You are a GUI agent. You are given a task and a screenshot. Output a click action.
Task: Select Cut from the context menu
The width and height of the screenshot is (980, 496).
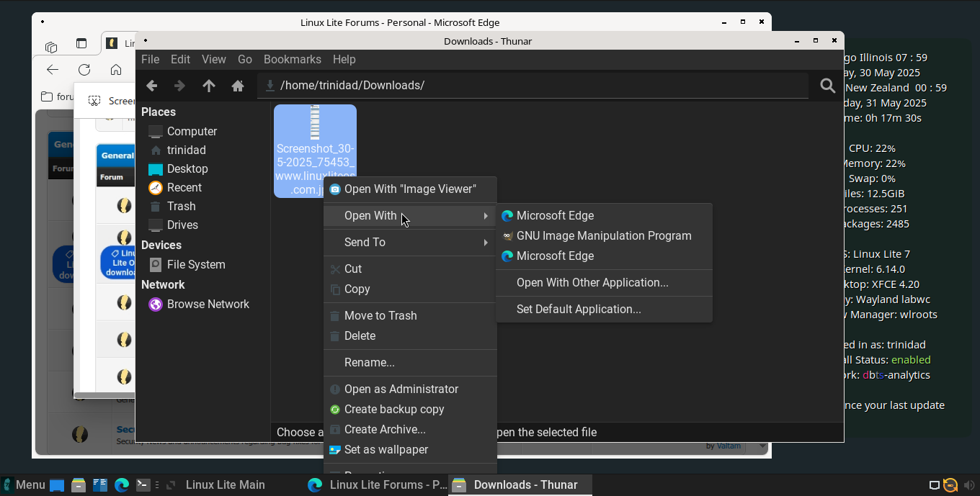410,269
